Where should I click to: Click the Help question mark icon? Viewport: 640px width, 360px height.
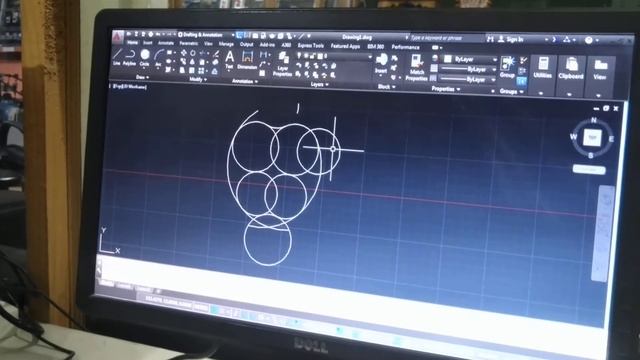pyautogui.click(x=588, y=40)
